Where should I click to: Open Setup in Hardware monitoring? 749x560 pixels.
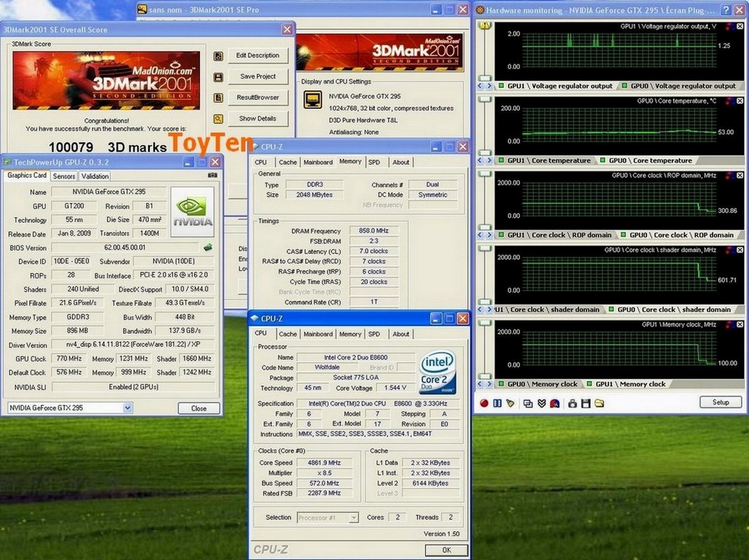(x=720, y=402)
